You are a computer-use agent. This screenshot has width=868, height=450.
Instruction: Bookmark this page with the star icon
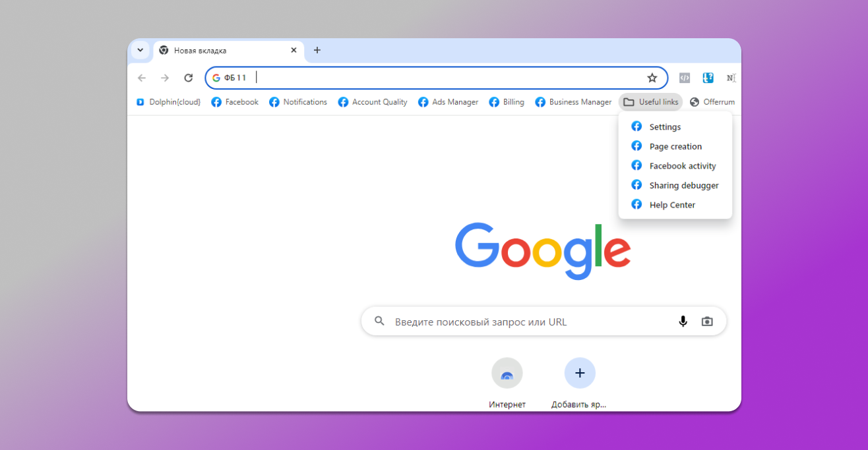point(652,78)
